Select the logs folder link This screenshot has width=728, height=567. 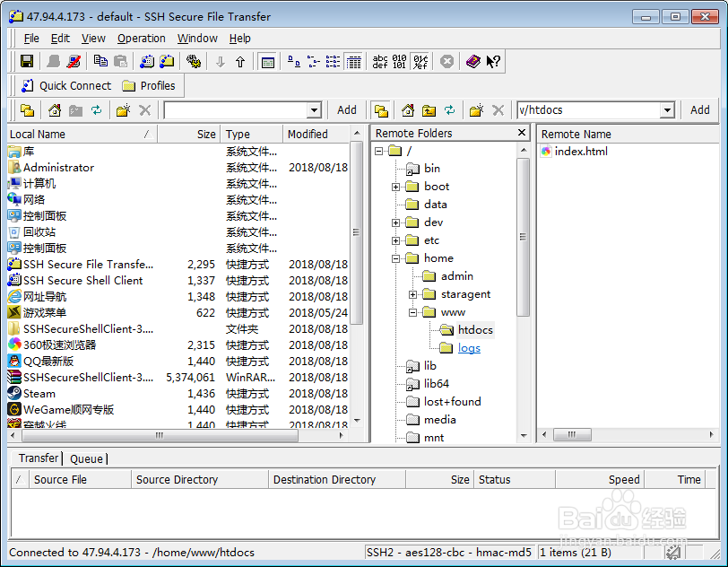(x=469, y=348)
